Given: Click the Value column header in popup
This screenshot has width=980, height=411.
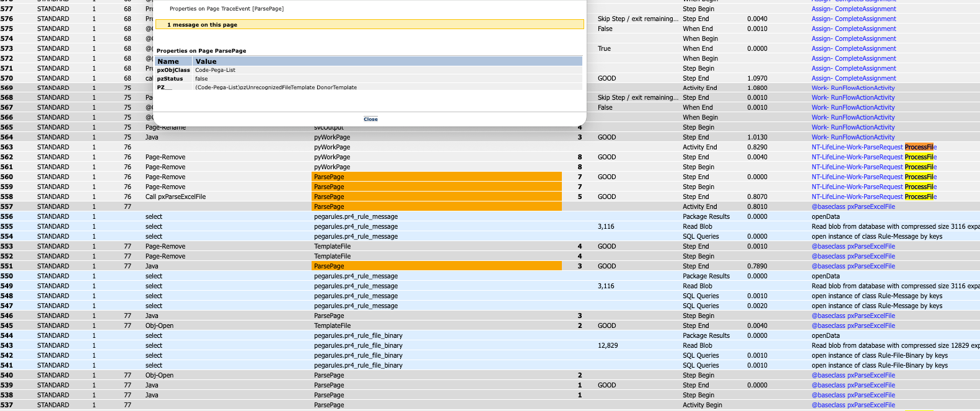Looking at the screenshot, I should point(206,61).
